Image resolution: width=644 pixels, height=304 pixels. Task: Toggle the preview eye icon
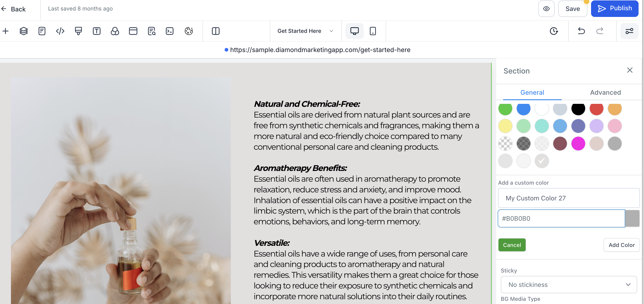click(546, 9)
